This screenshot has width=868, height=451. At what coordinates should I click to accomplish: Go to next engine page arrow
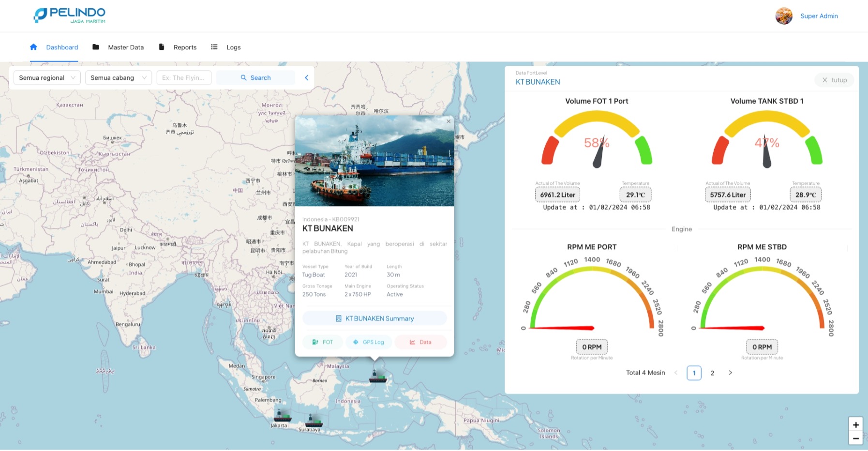click(730, 373)
